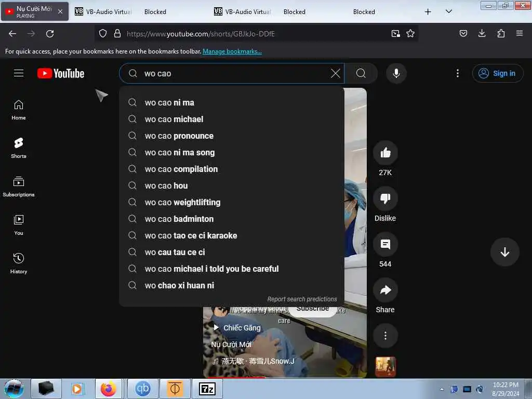
Task: Open qBittorrent from the taskbar
Action: (x=143, y=389)
